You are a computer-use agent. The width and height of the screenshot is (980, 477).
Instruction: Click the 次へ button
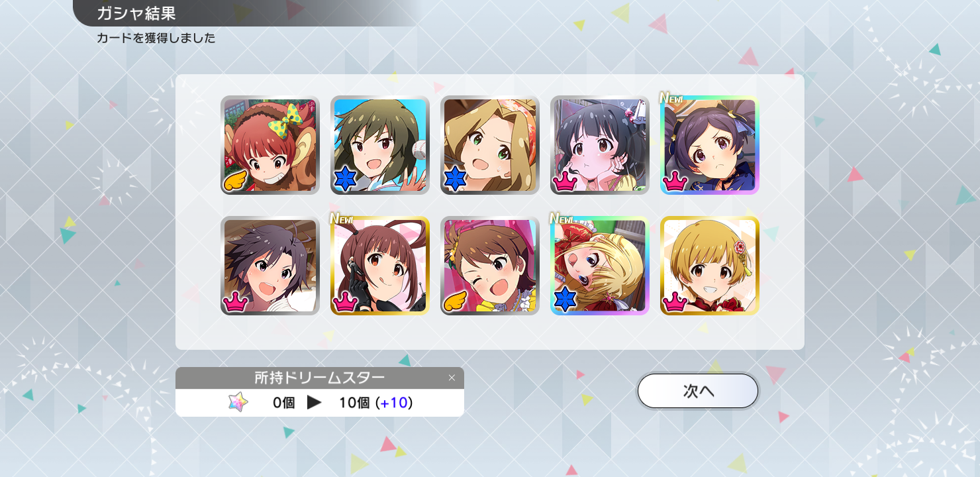pos(698,391)
